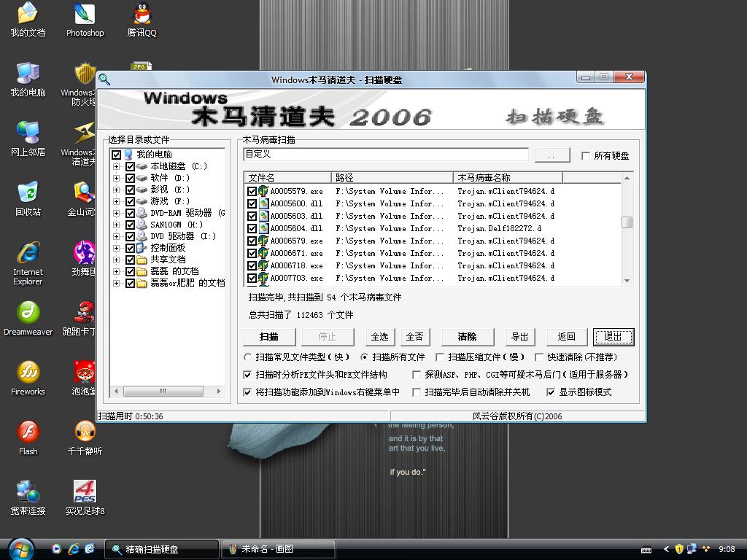Switch to 精确扫描硬盘 taskbar item

(x=161, y=549)
